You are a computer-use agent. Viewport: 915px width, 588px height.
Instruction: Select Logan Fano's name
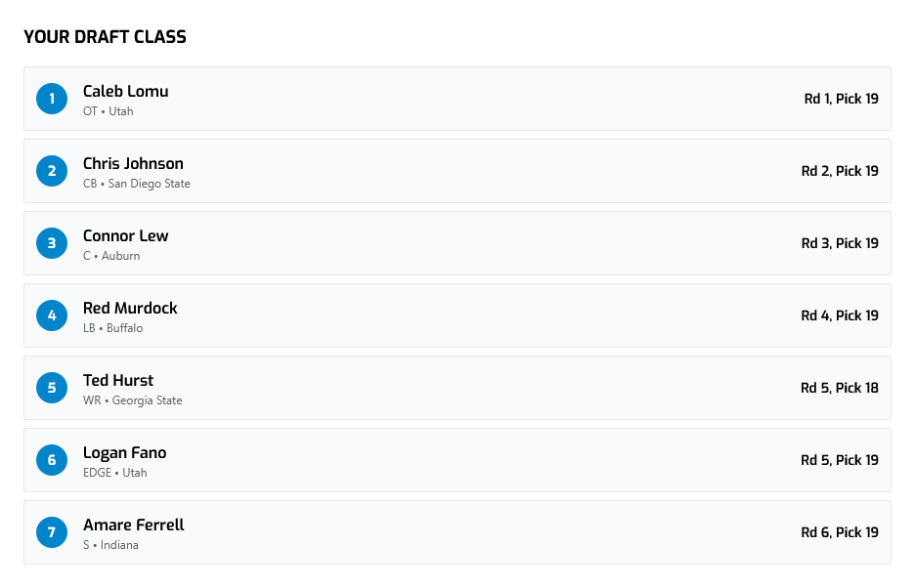[124, 452]
